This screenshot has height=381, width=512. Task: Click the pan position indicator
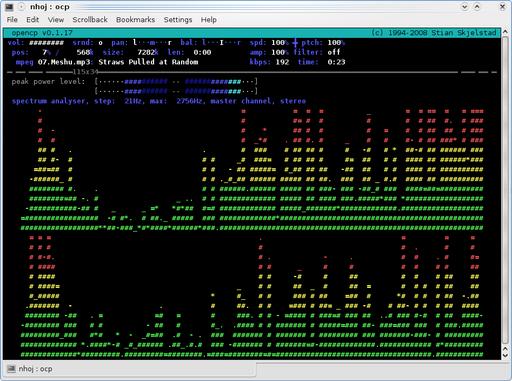(x=152, y=43)
